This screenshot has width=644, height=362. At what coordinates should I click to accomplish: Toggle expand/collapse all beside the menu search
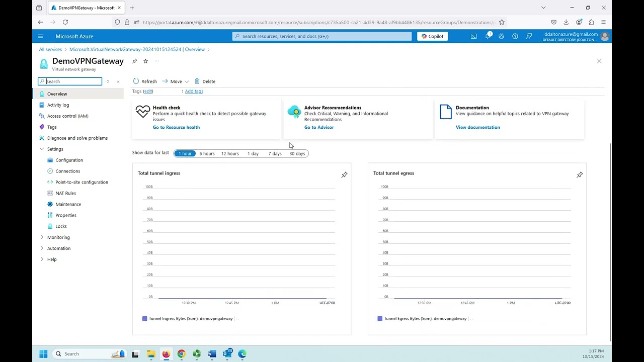click(107, 81)
